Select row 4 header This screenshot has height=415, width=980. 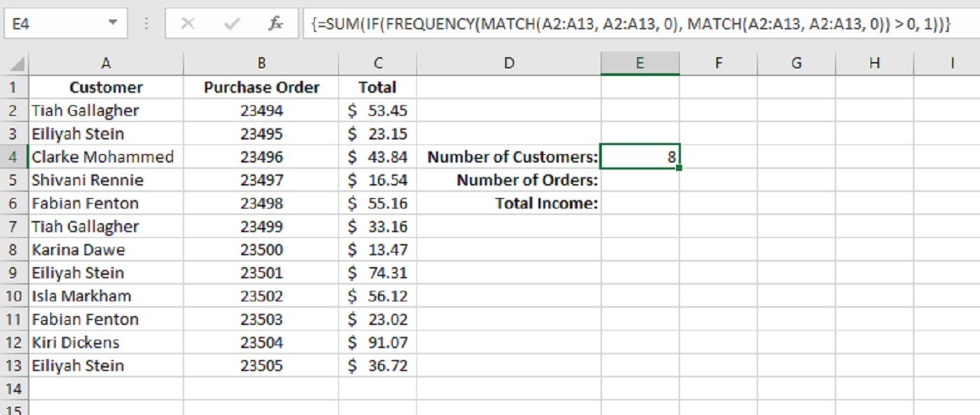tap(14, 157)
